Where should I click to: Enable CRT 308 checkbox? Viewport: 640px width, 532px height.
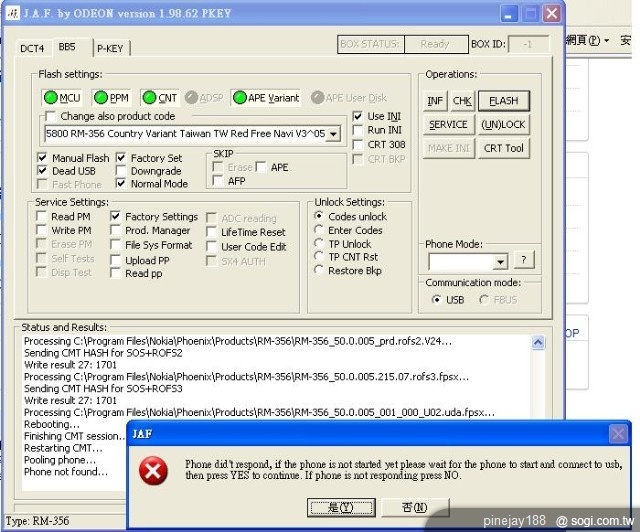click(358, 145)
